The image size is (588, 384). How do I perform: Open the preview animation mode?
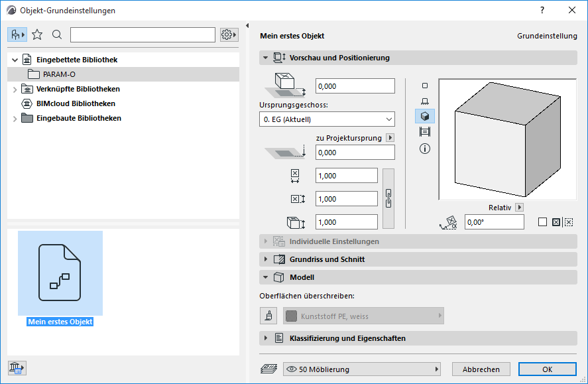click(x=425, y=131)
